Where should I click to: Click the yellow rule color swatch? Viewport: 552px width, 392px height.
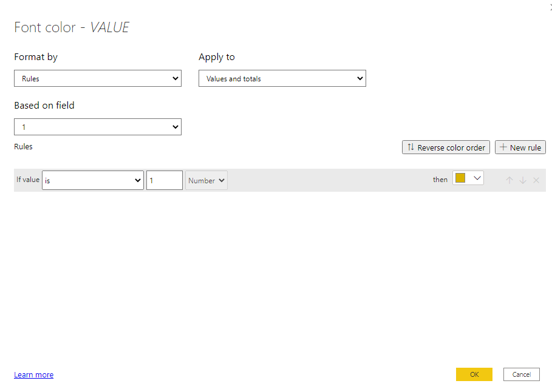click(x=460, y=178)
